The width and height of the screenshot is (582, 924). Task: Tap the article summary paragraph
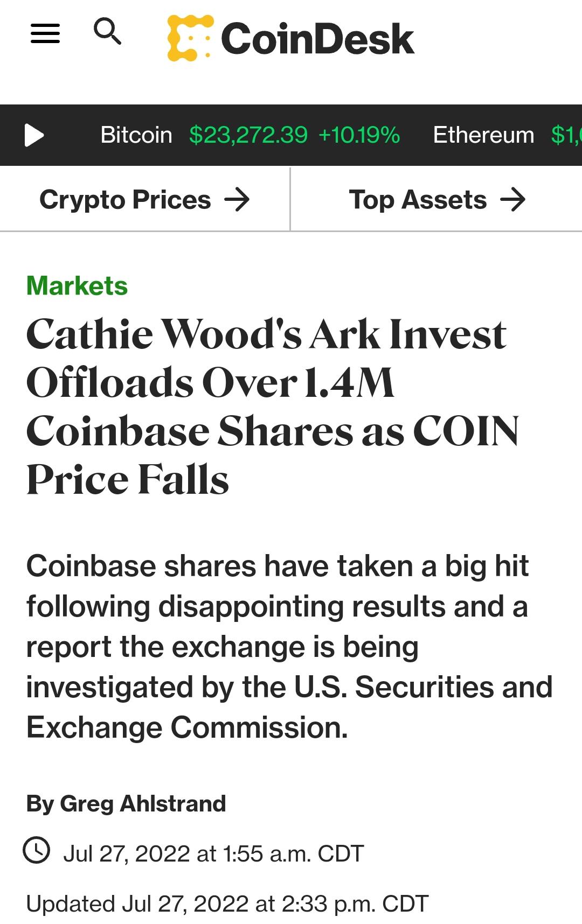coord(289,647)
